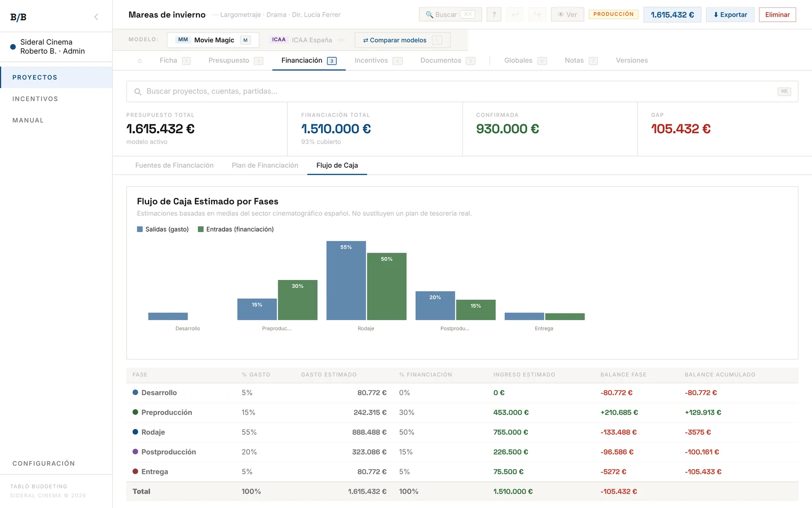Click the B/B logo
Viewport: 812px width, 508px height.
18,17
